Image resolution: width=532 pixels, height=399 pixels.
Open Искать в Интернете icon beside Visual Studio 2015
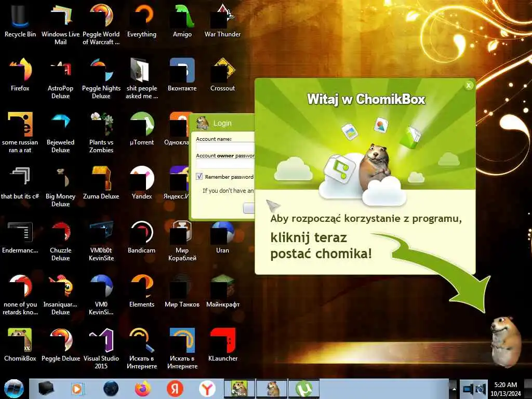click(x=142, y=348)
